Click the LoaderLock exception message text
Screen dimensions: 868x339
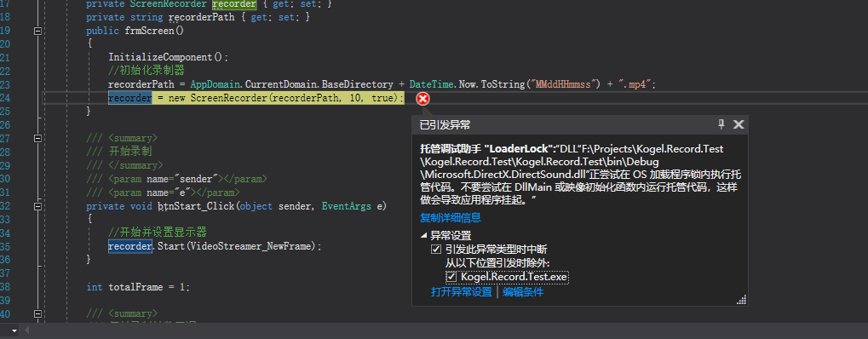pyautogui.click(x=580, y=174)
